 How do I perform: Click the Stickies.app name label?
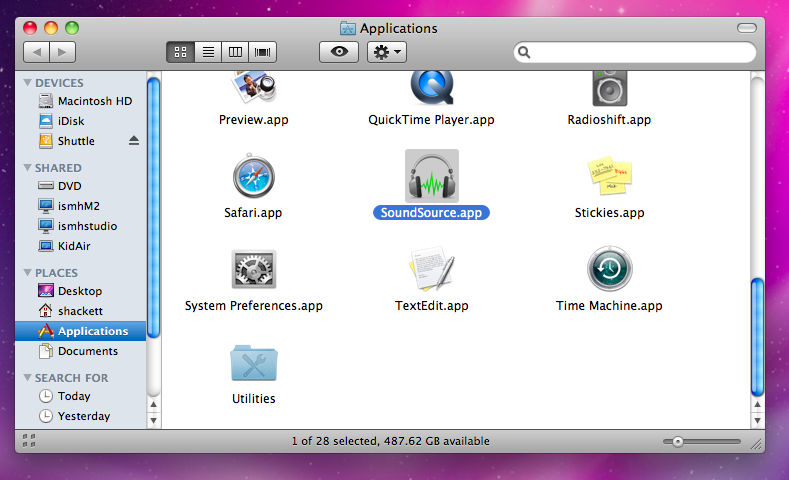(x=609, y=213)
